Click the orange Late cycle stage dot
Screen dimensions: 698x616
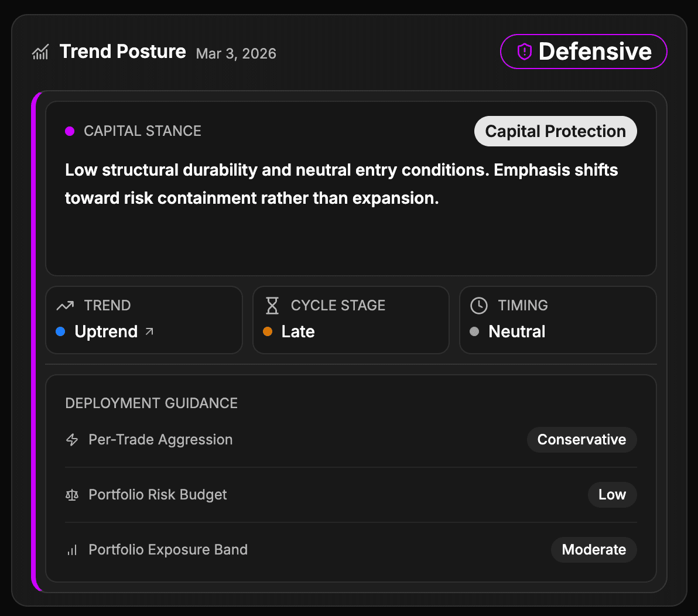(x=268, y=332)
